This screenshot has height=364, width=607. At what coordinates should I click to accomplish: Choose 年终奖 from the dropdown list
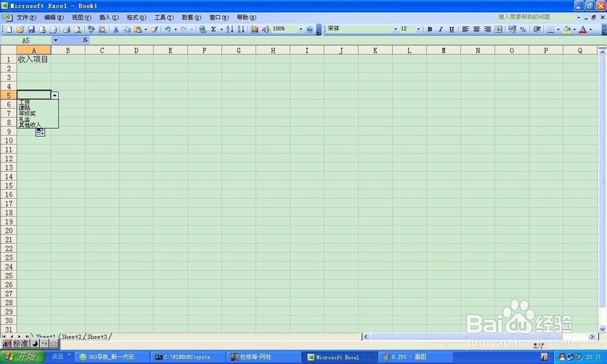click(x=27, y=113)
